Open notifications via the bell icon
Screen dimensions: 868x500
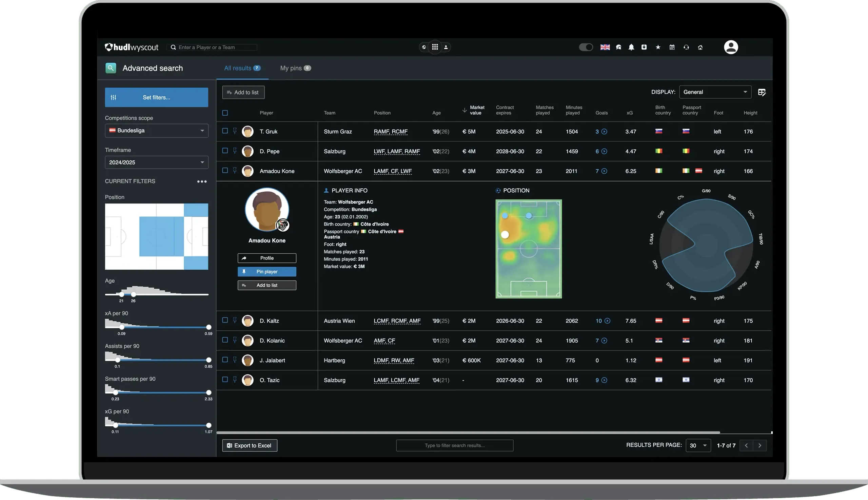[x=632, y=47]
